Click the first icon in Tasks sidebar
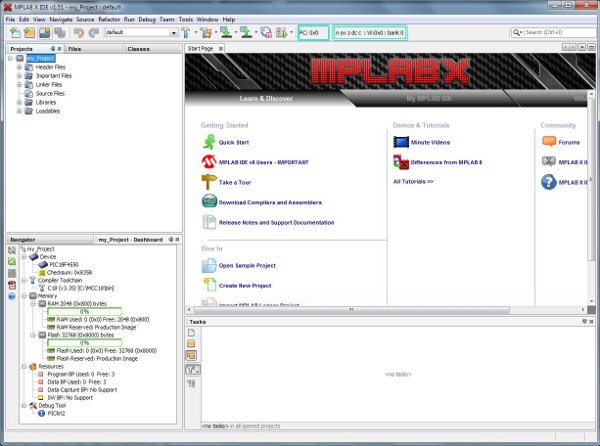 tap(191, 332)
